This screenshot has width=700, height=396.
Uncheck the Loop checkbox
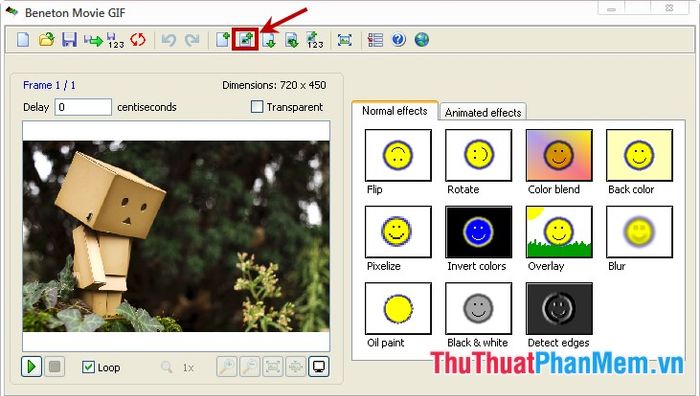[x=88, y=367]
